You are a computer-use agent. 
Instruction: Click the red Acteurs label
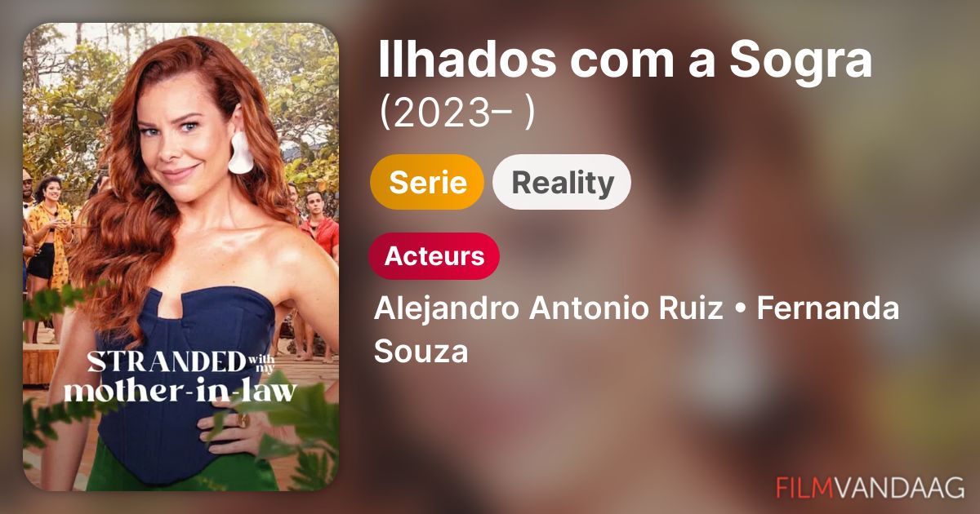pos(434,256)
